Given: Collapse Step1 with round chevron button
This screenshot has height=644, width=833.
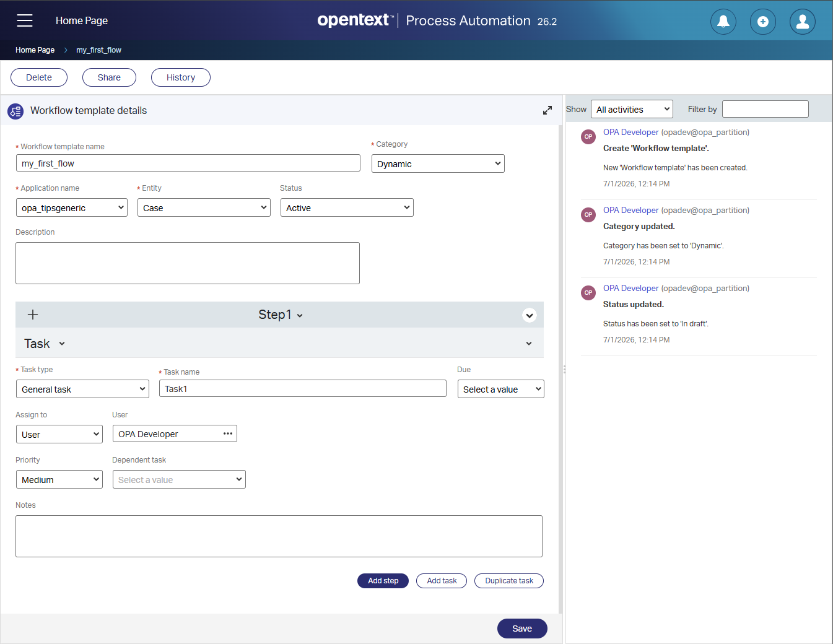Looking at the screenshot, I should (x=530, y=315).
